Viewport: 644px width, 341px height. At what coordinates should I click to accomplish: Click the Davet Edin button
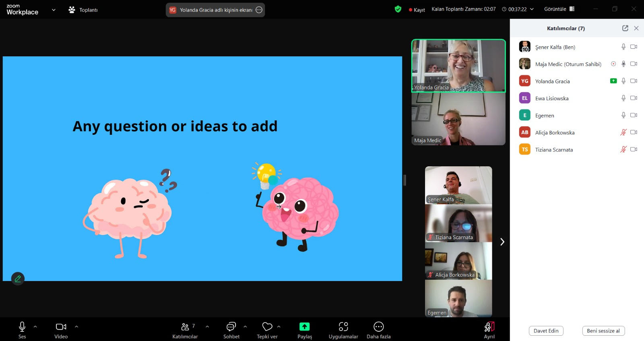point(546,331)
